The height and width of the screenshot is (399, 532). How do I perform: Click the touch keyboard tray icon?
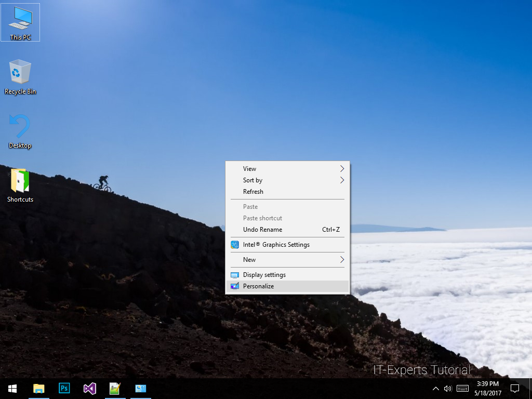462,389
